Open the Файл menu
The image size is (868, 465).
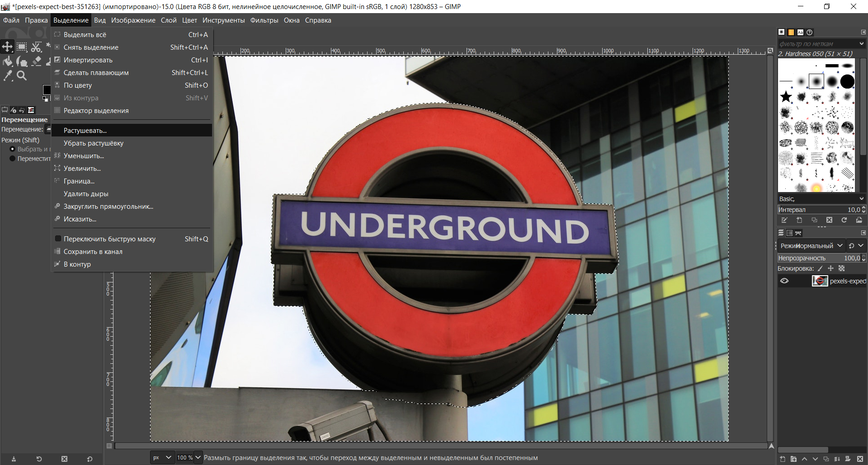(x=11, y=20)
